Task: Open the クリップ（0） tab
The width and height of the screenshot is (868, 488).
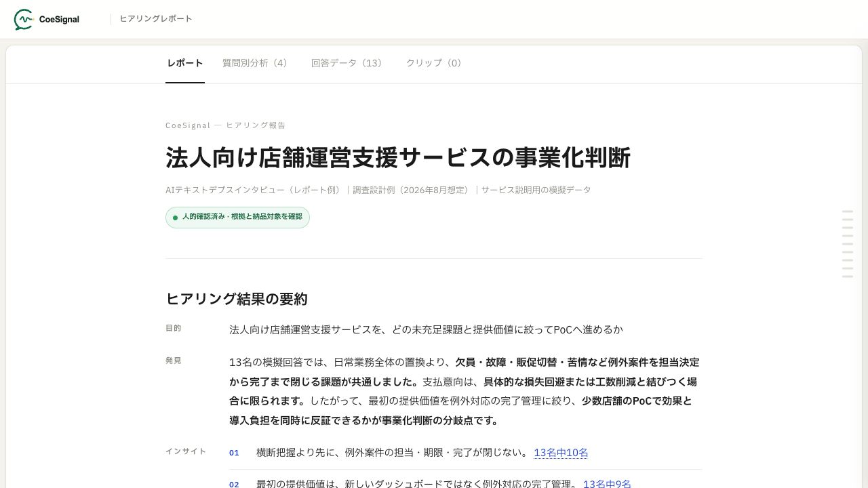Action: click(x=435, y=63)
